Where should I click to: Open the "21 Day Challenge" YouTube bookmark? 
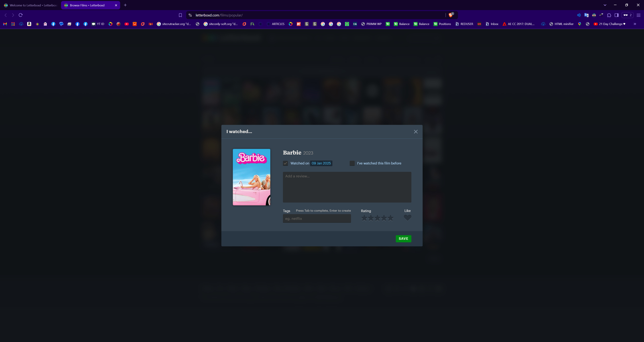pos(609,24)
